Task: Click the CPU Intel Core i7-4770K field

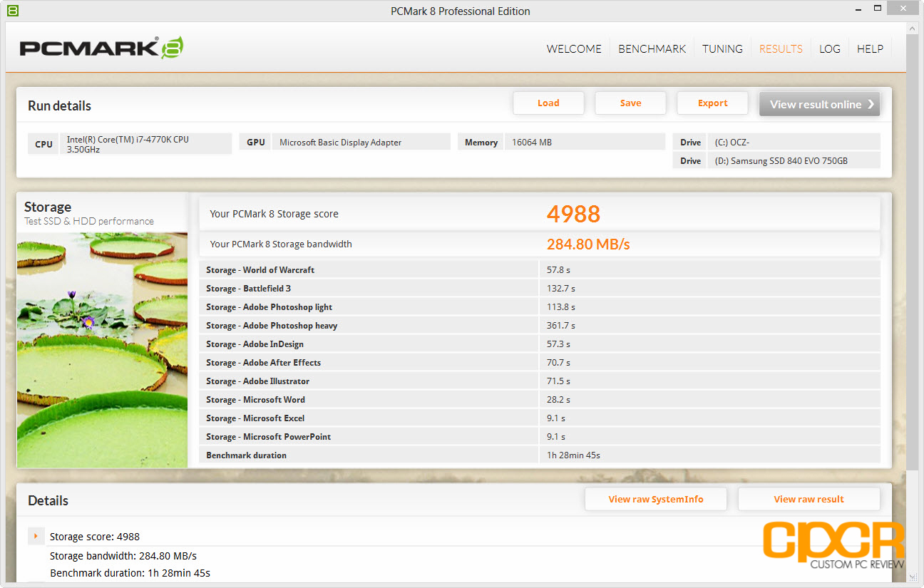Action: pyautogui.click(x=145, y=144)
